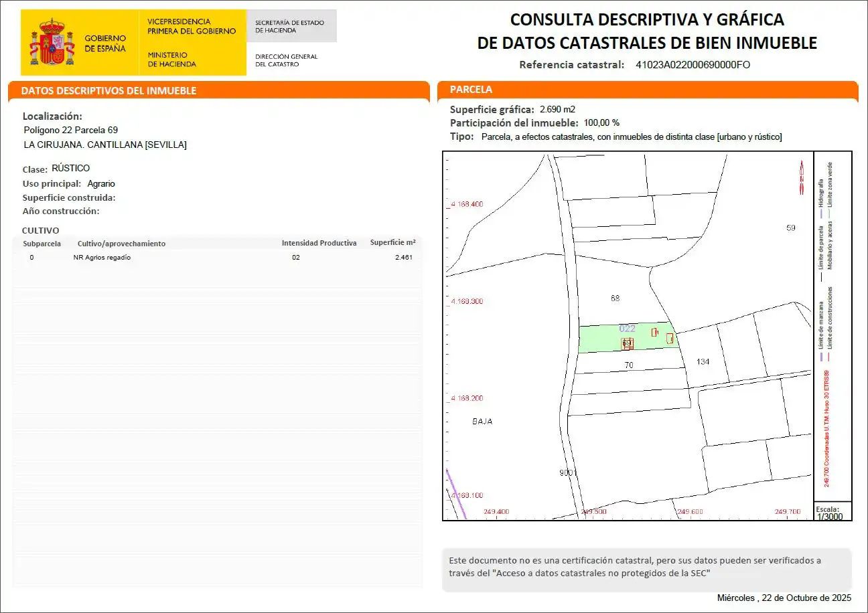Click 'Cultivo/aprovechamiento' column header
Image resolution: width=868 pixels, height=613 pixels.
121,244
